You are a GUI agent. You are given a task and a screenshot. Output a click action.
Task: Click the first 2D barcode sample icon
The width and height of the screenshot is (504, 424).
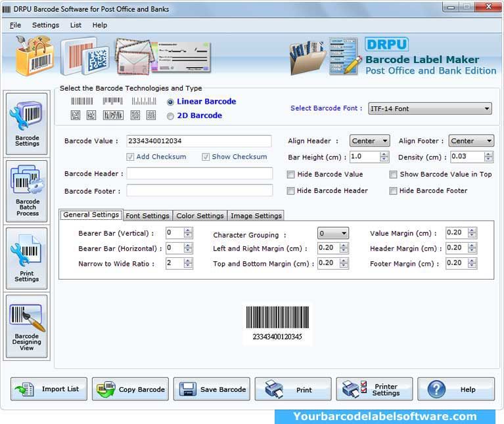pyautogui.click(x=76, y=116)
